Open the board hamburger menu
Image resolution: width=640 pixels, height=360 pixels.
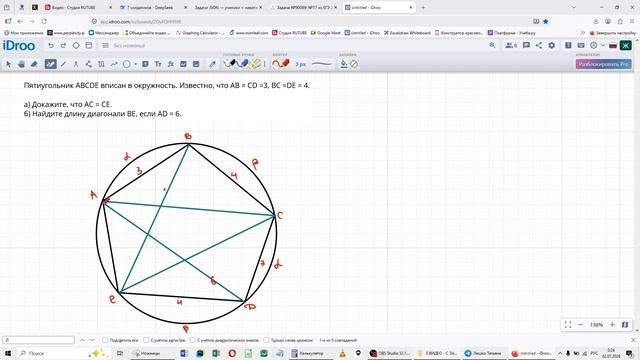pyautogui.click(x=105, y=46)
